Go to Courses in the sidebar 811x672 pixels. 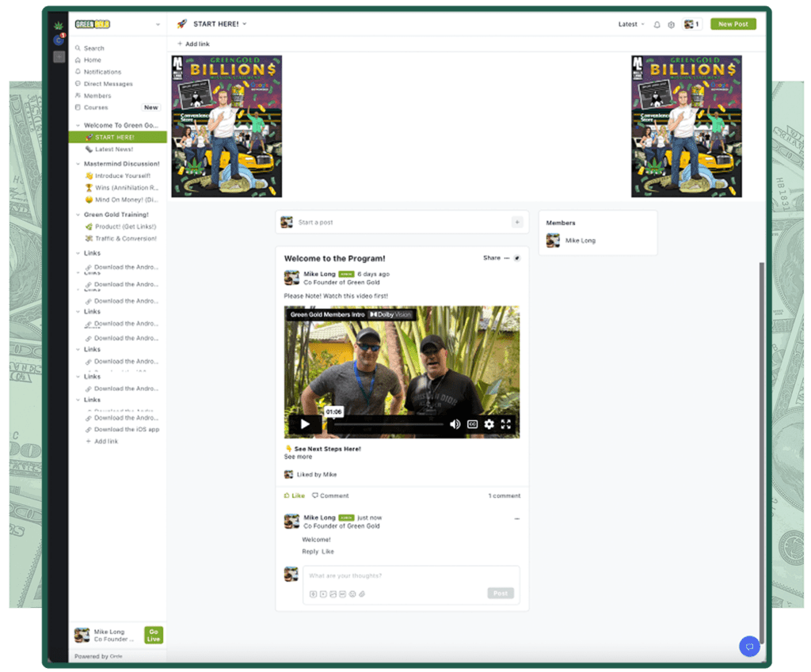(x=96, y=108)
